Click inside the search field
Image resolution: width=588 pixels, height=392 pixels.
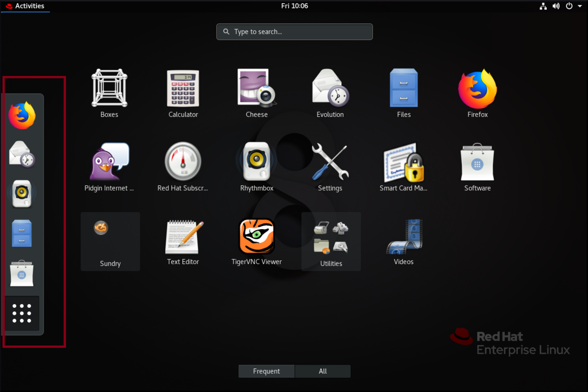pyautogui.click(x=294, y=32)
